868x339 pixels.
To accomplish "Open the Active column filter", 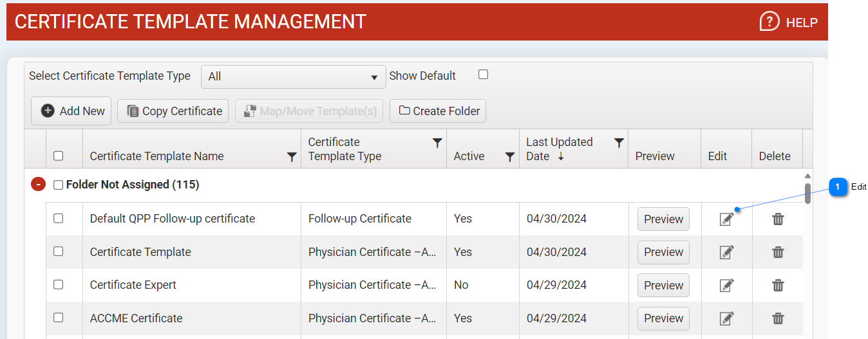I will (510, 157).
